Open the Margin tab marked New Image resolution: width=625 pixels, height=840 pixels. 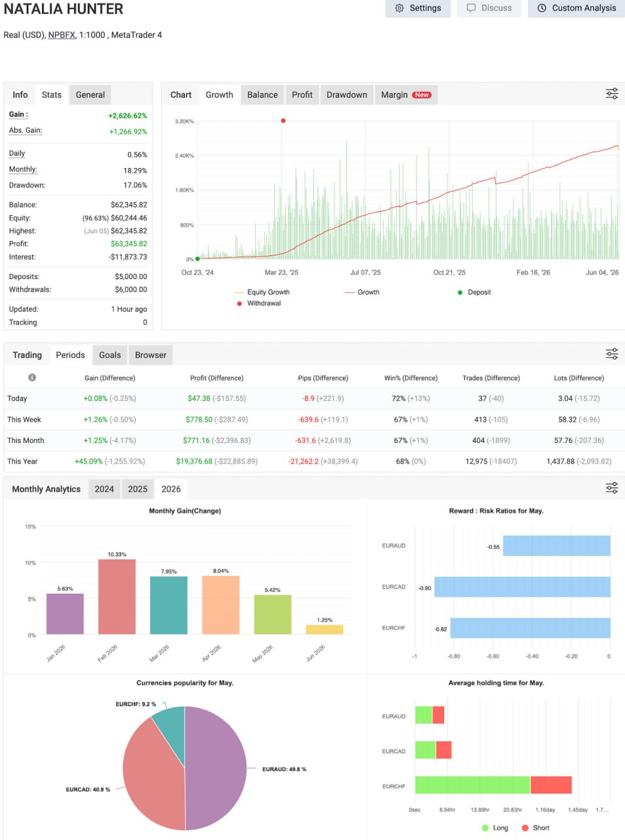point(405,94)
